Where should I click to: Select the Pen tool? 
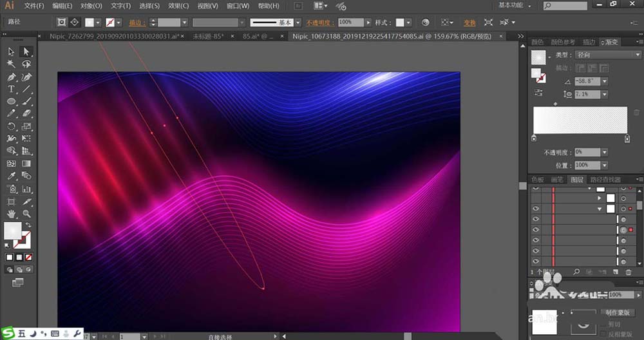point(12,77)
